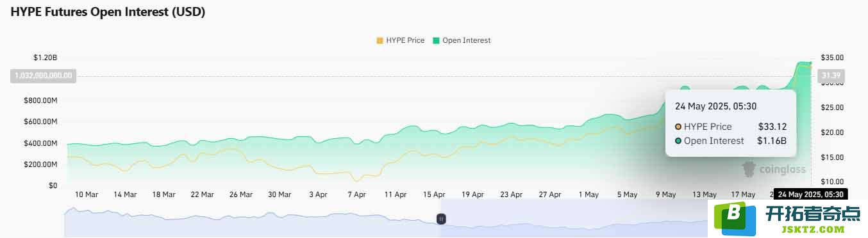868x238 pixels.
Task: Click the range selector left unselected area
Action: (251, 219)
